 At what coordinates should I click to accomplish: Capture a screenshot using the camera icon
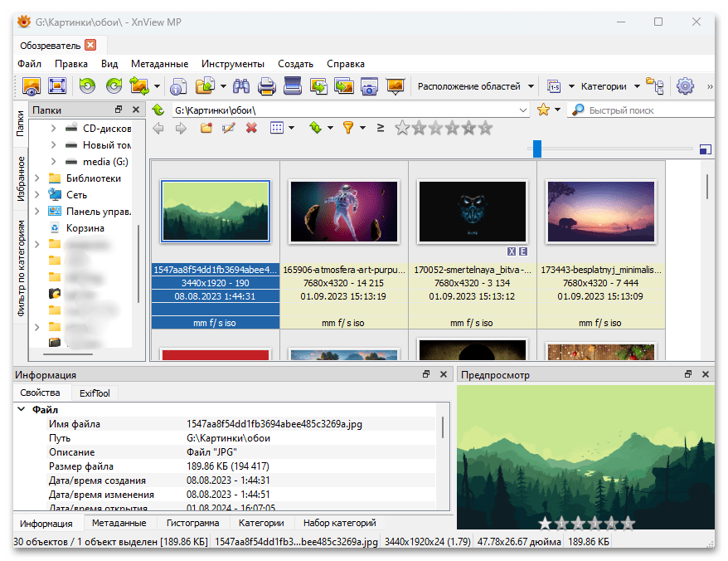[x=369, y=85]
